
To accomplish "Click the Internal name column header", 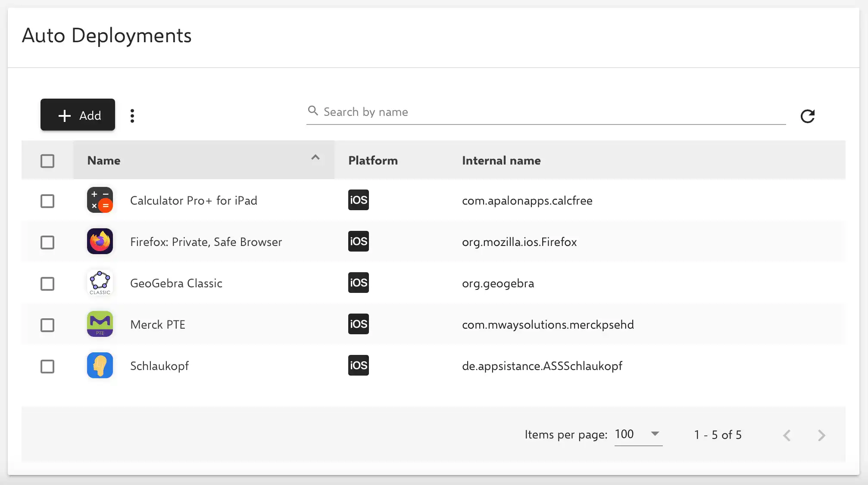I will [x=501, y=160].
